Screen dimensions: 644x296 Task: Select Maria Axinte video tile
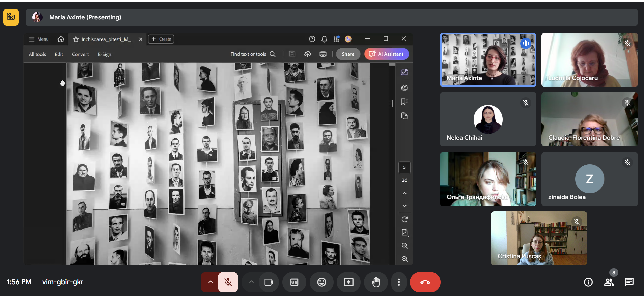pos(488,60)
